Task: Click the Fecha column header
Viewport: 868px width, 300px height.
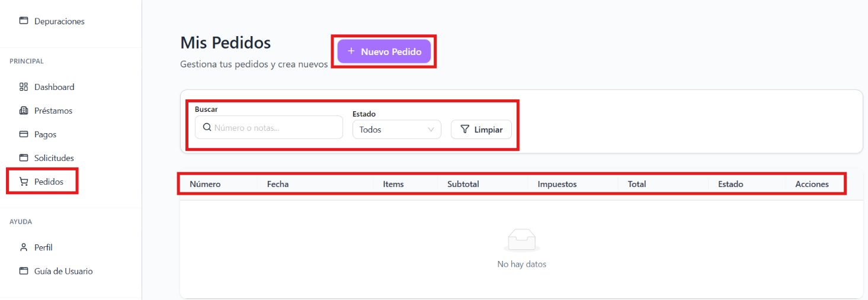Action: (278, 184)
